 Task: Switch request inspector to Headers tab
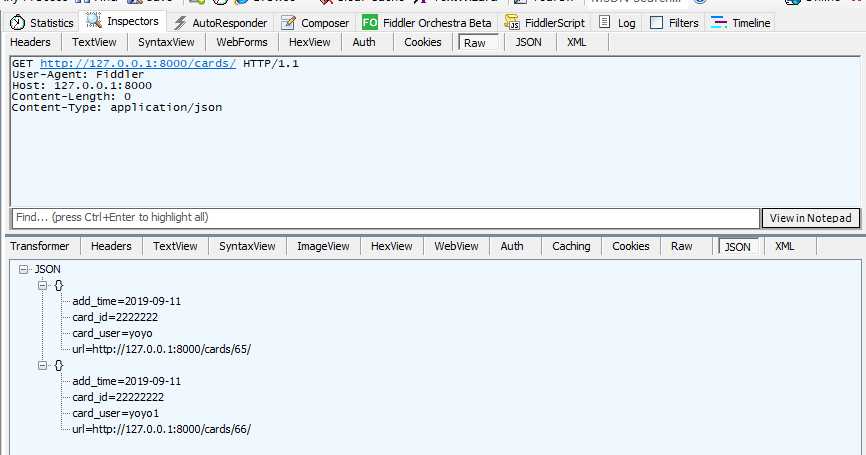(30, 42)
